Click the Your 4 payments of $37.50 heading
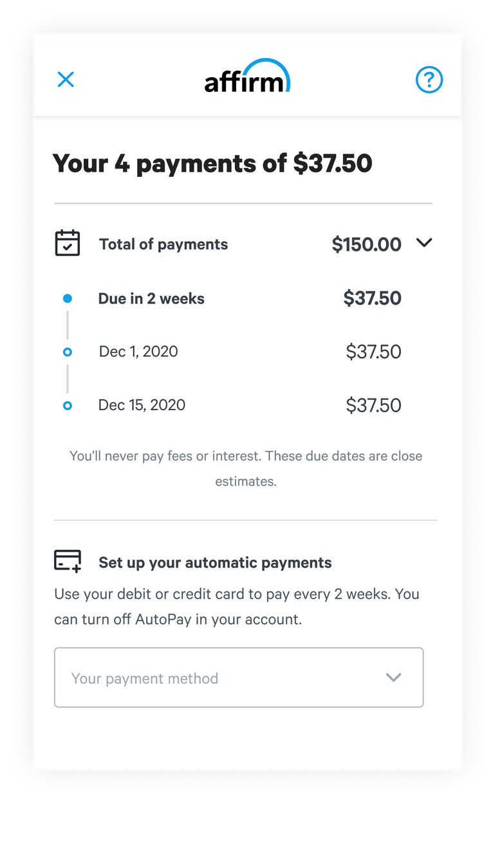 pyautogui.click(x=212, y=163)
